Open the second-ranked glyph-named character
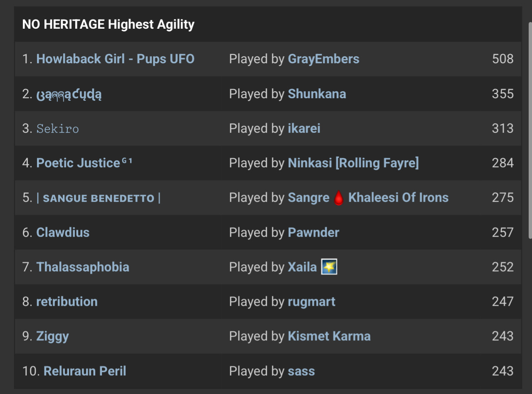532x394 pixels. [69, 94]
